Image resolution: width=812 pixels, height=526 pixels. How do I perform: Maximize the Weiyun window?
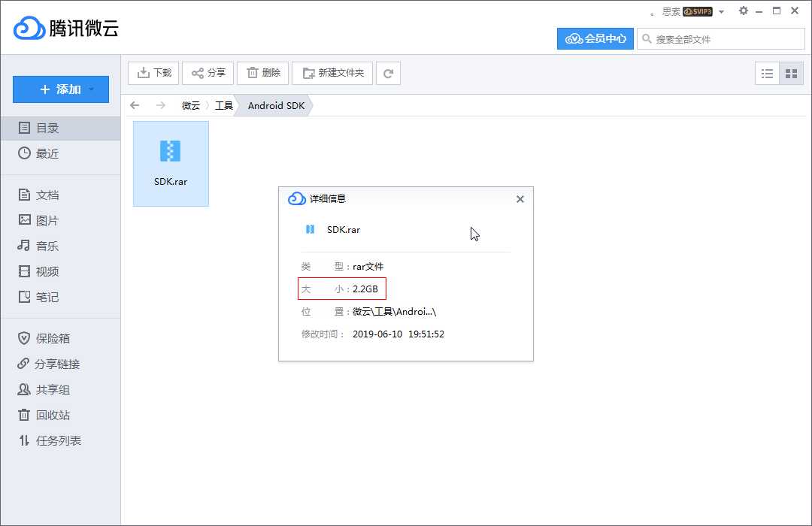(x=776, y=11)
